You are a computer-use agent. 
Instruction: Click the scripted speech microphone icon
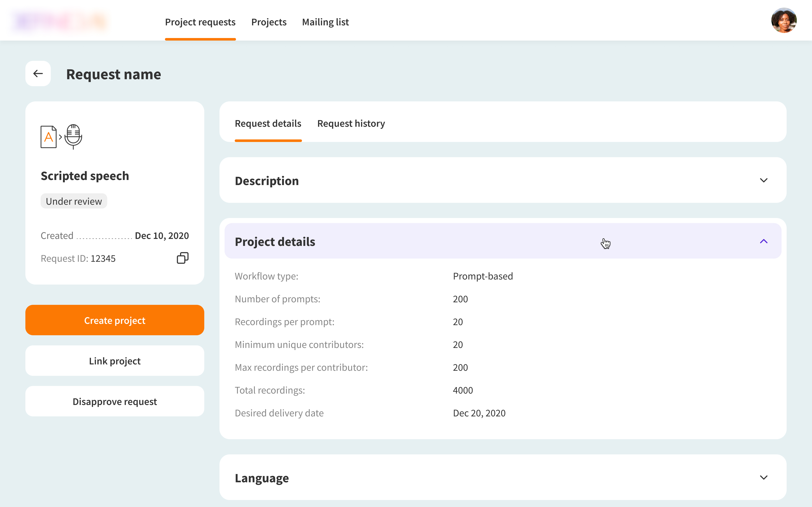(73, 136)
